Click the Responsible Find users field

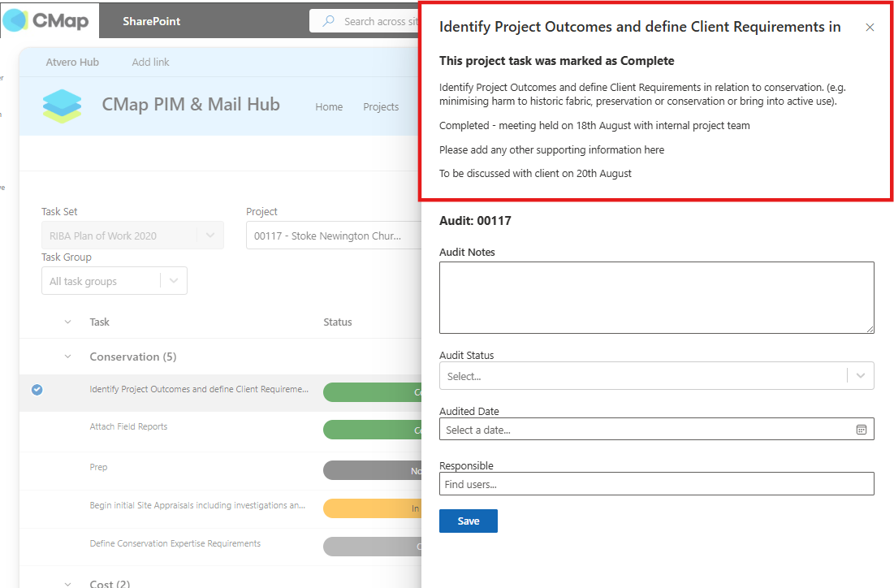[656, 483]
